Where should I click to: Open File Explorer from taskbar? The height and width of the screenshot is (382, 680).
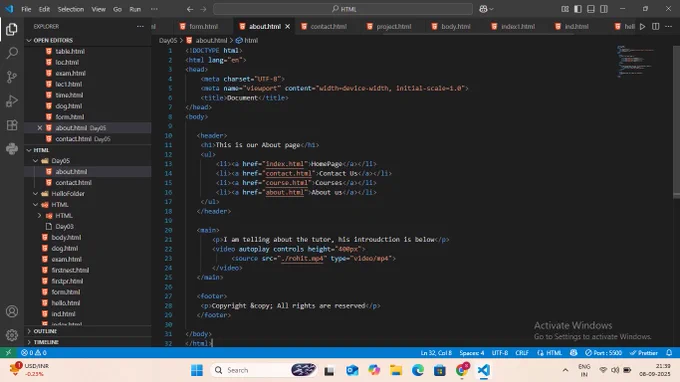pyautogui.click(x=396, y=370)
